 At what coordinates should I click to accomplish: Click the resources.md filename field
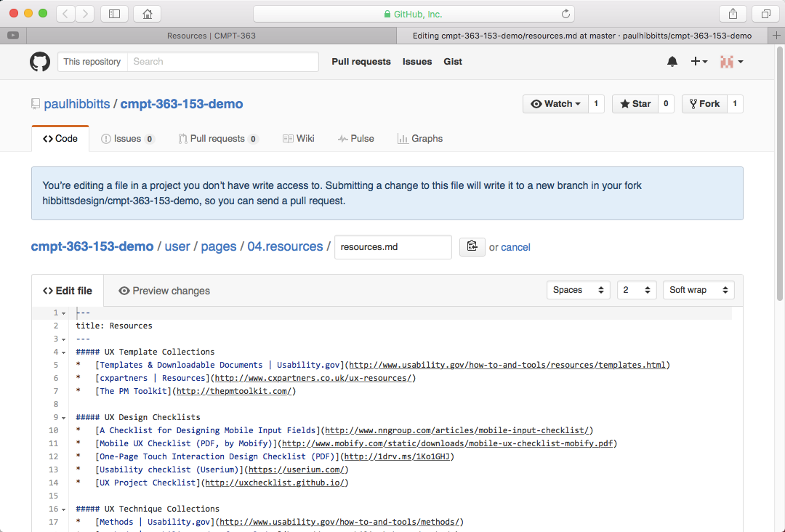coord(393,246)
